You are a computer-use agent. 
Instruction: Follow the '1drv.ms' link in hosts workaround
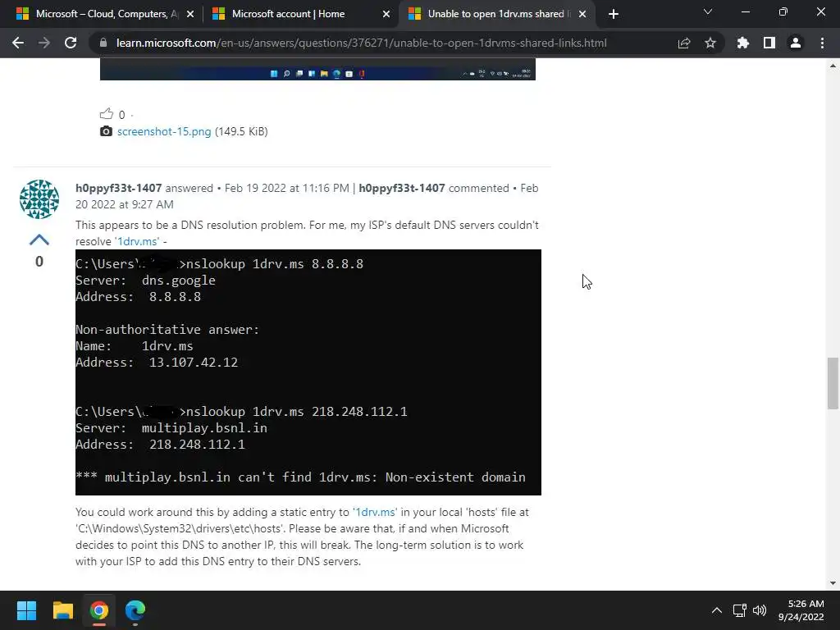(x=374, y=512)
